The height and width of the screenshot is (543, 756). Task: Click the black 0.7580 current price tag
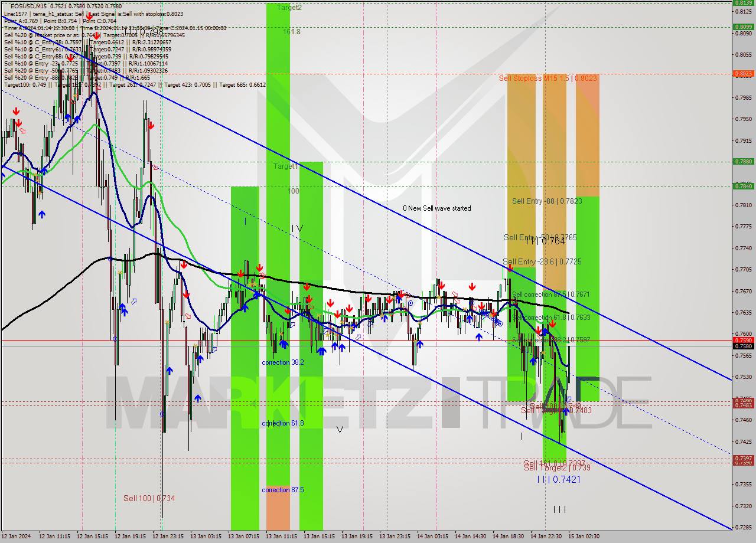pyautogui.click(x=743, y=346)
